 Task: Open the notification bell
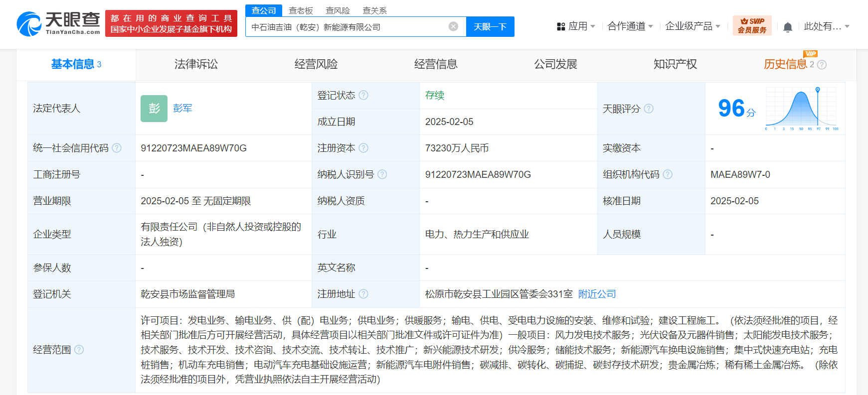788,27
